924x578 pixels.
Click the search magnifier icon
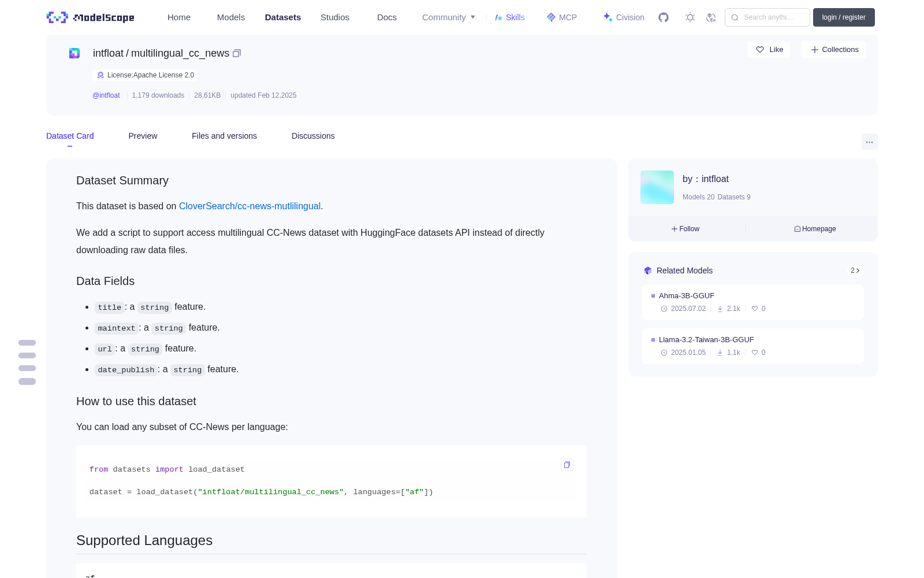[735, 17]
